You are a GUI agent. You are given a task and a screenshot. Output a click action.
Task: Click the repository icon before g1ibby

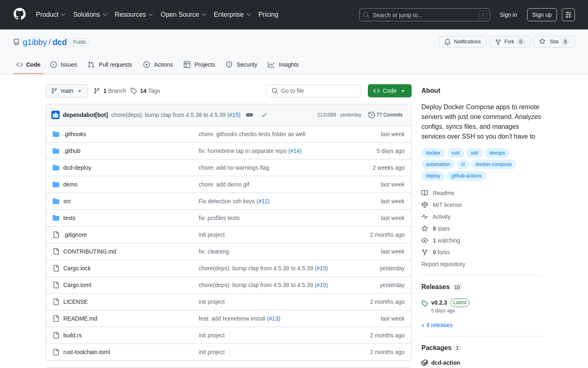16,42
